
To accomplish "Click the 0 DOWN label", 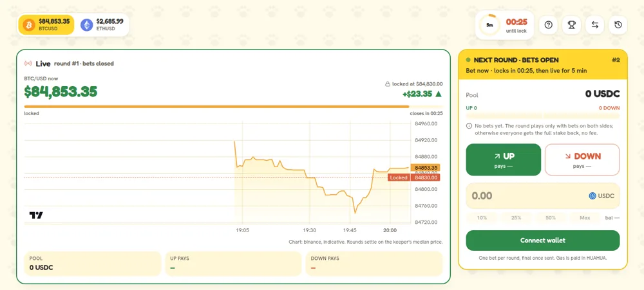I will pos(609,108).
